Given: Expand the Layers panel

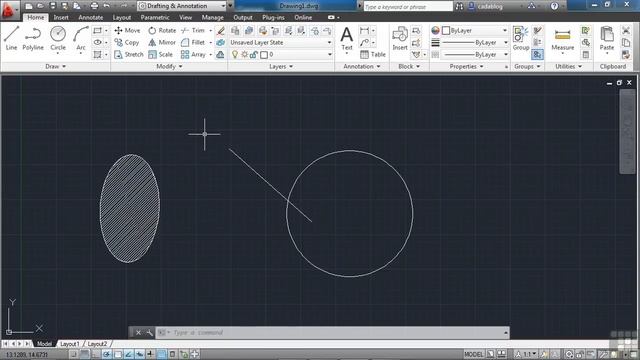Looking at the screenshot, I should click(x=281, y=66).
